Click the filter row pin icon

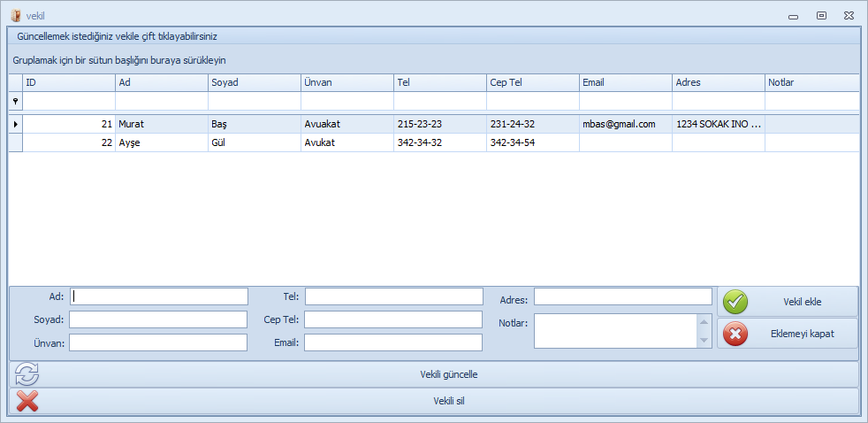[x=15, y=102]
